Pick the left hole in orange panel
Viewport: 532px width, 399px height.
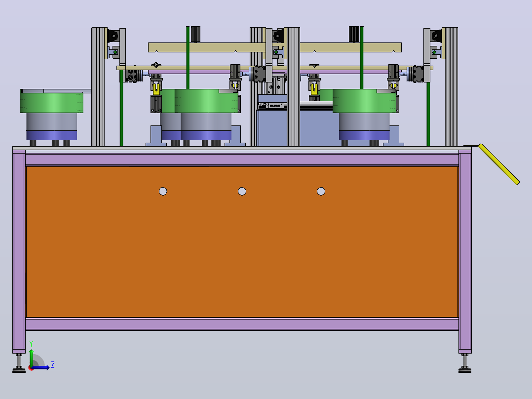tap(163, 192)
